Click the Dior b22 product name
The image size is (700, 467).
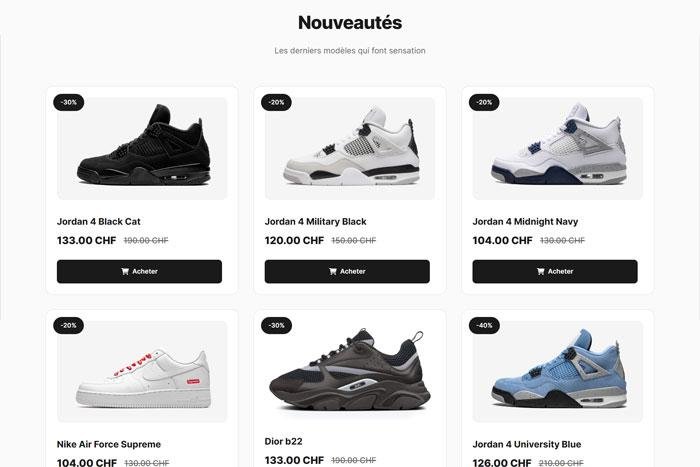pyautogui.click(x=283, y=441)
